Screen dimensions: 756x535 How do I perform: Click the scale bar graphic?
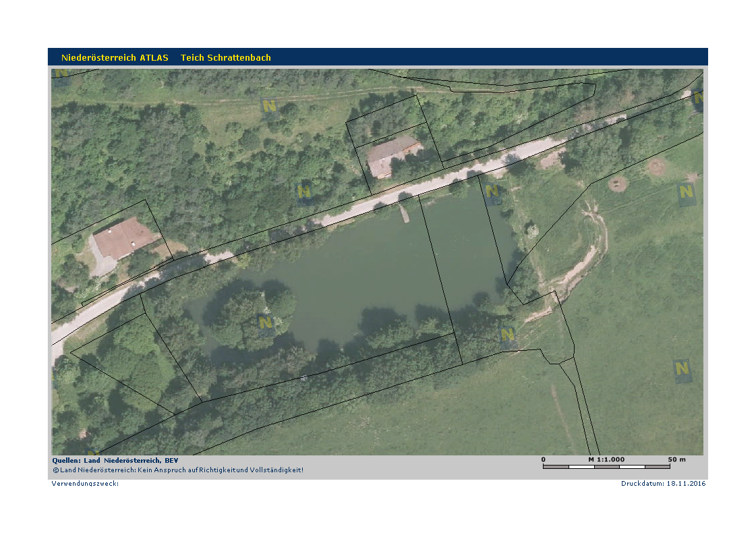pyautogui.click(x=606, y=466)
